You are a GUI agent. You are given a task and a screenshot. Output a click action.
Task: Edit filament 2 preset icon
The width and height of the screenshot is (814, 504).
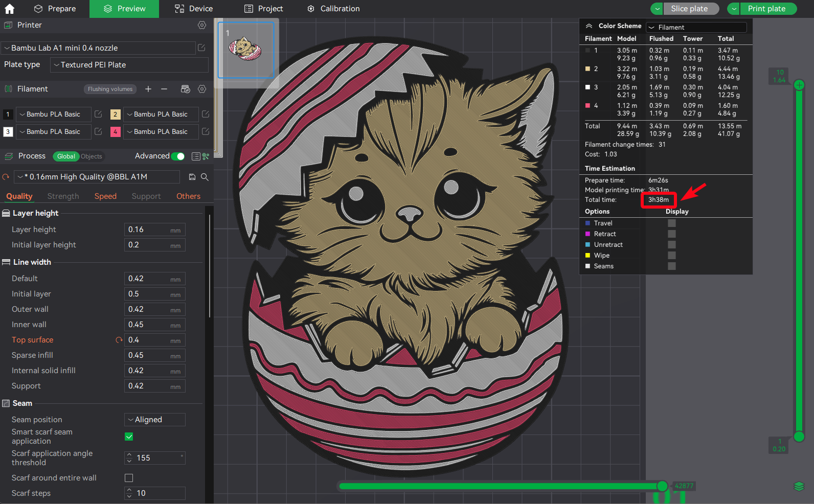[x=206, y=114]
